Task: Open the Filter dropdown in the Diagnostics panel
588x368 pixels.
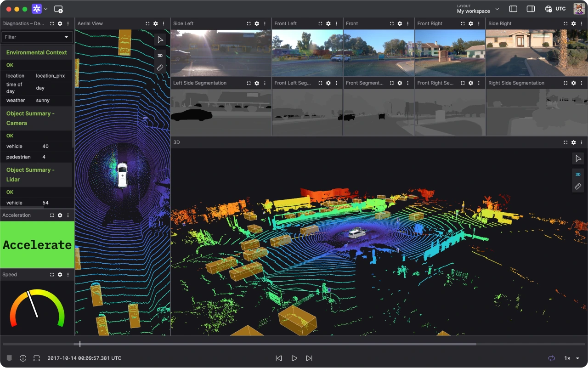Action: click(37, 37)
